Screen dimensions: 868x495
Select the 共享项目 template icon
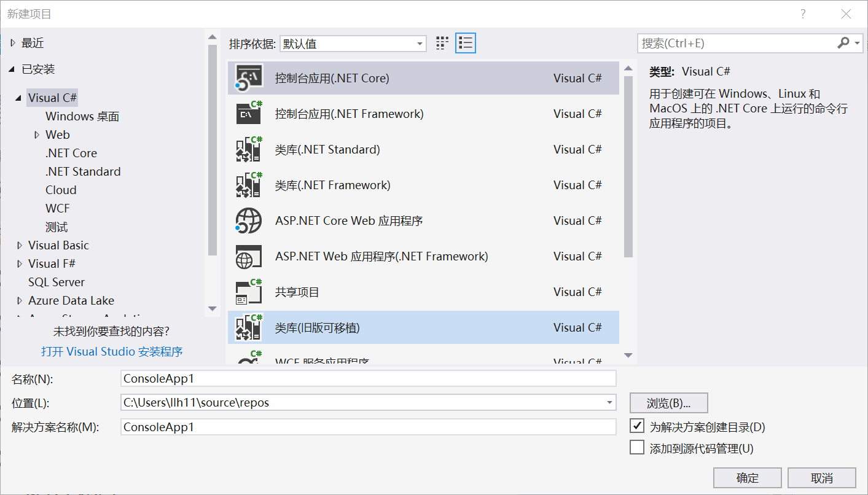249,292
